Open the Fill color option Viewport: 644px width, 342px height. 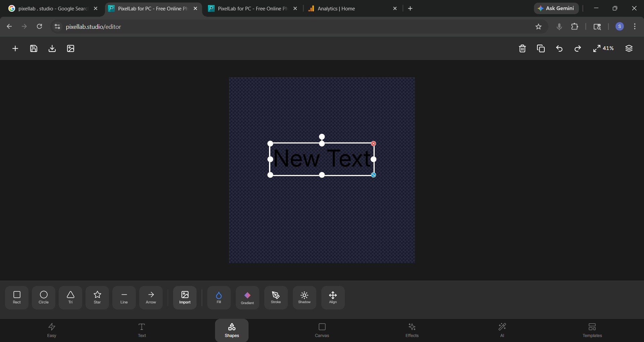pyautogui.click(x=219, y=297)
